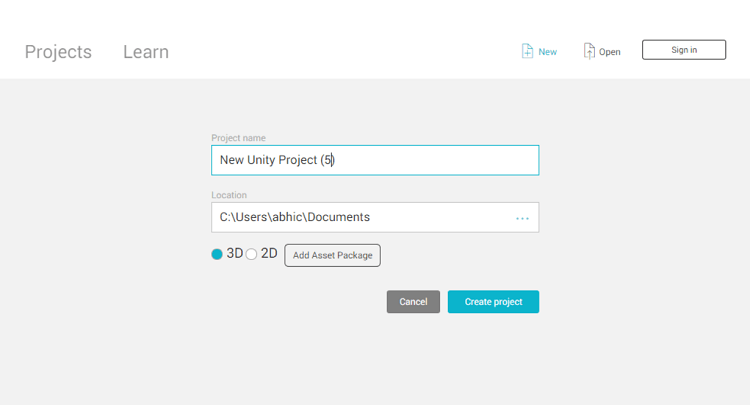Viewport: 750px width, 405px height.
Task: Click the "Project name" field label
Action: (x=238, y=138)
